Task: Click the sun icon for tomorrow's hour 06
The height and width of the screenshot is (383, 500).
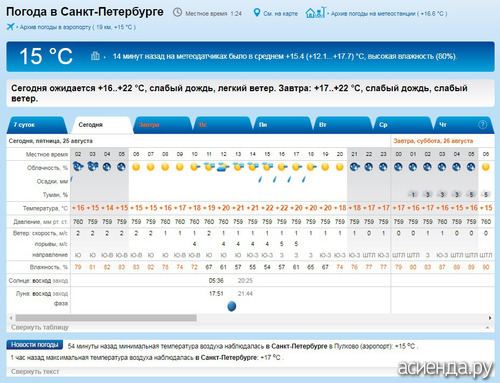Action: coord(486,167)
